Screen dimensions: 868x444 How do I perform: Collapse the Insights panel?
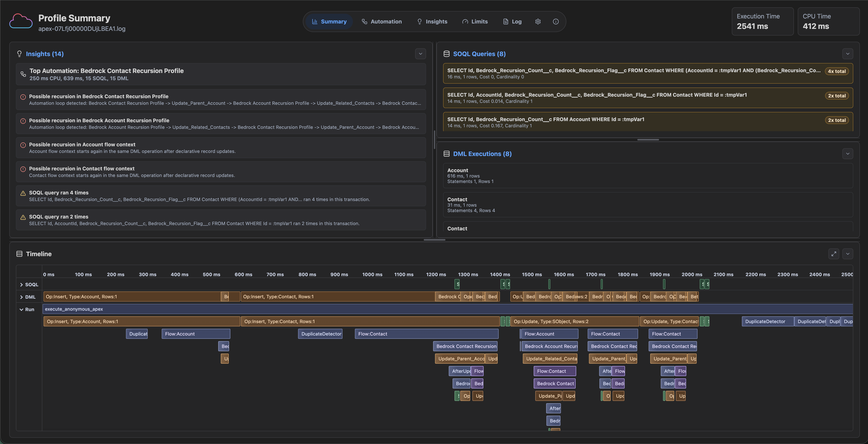click(x=421, y=54)
